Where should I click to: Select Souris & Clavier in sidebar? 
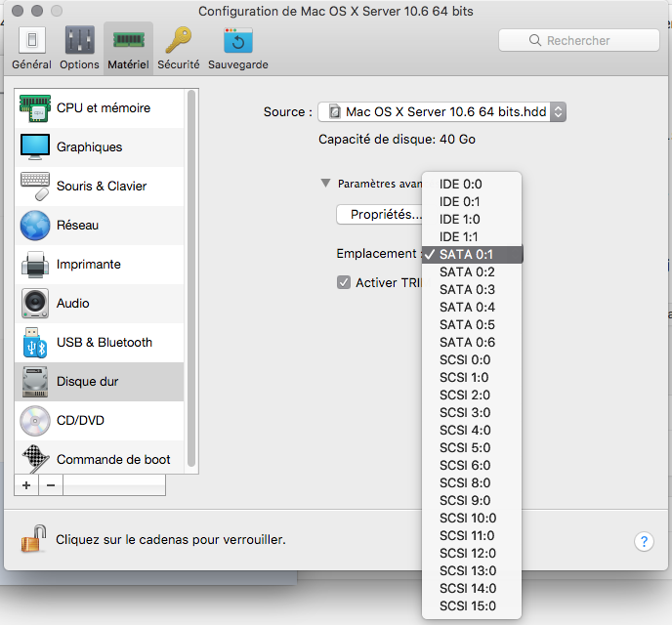coord(100,186)
